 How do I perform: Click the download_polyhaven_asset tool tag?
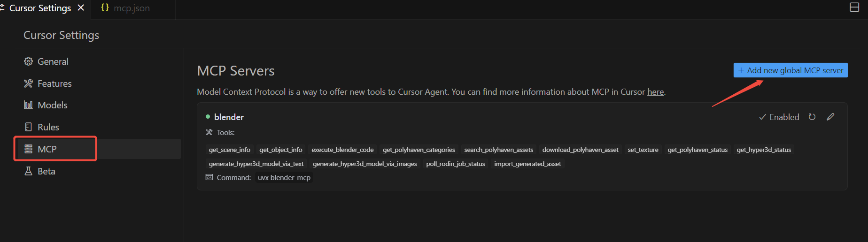tap(581, 150)
